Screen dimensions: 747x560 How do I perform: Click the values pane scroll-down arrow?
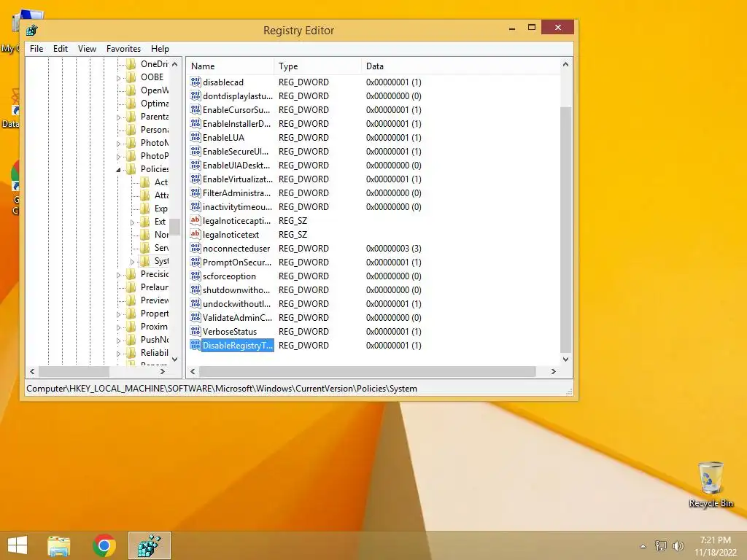point(565,359)
